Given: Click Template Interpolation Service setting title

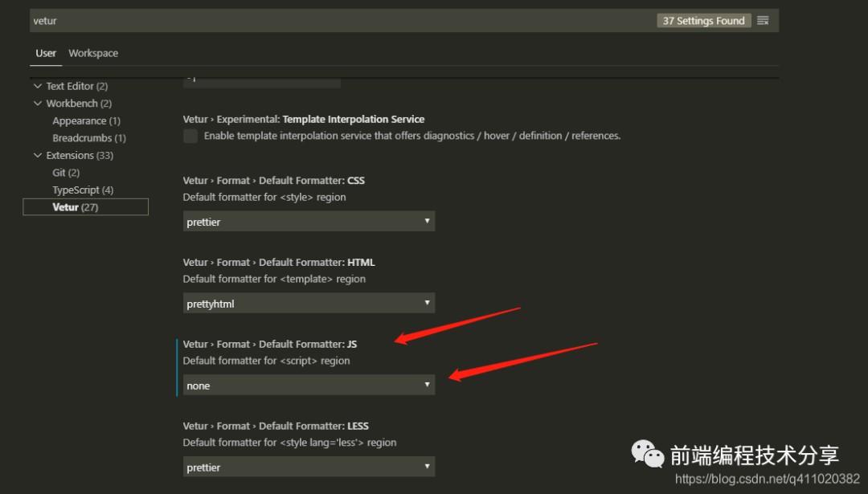Looking at the screenshot, I should coord(304,119).
